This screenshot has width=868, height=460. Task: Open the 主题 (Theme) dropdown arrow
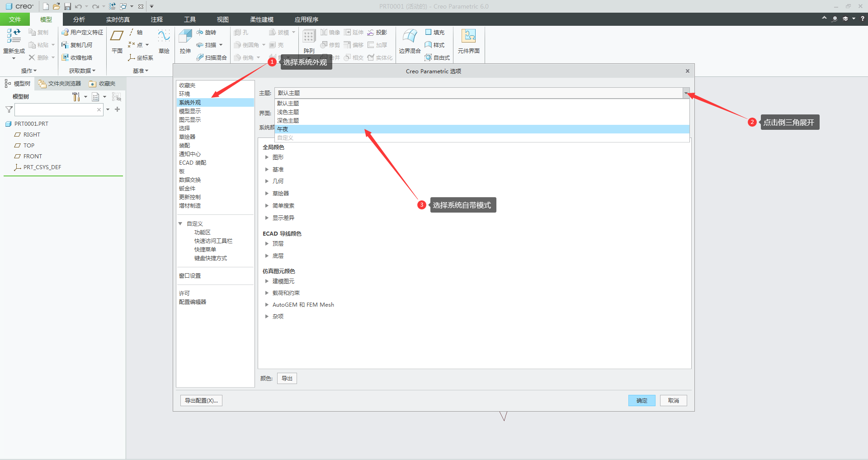[x=686, y=93]
